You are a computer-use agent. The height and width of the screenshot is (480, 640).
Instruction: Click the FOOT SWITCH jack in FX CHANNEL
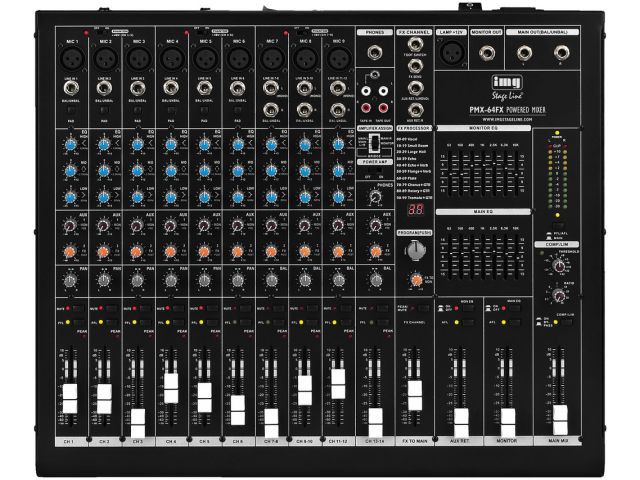415,44
